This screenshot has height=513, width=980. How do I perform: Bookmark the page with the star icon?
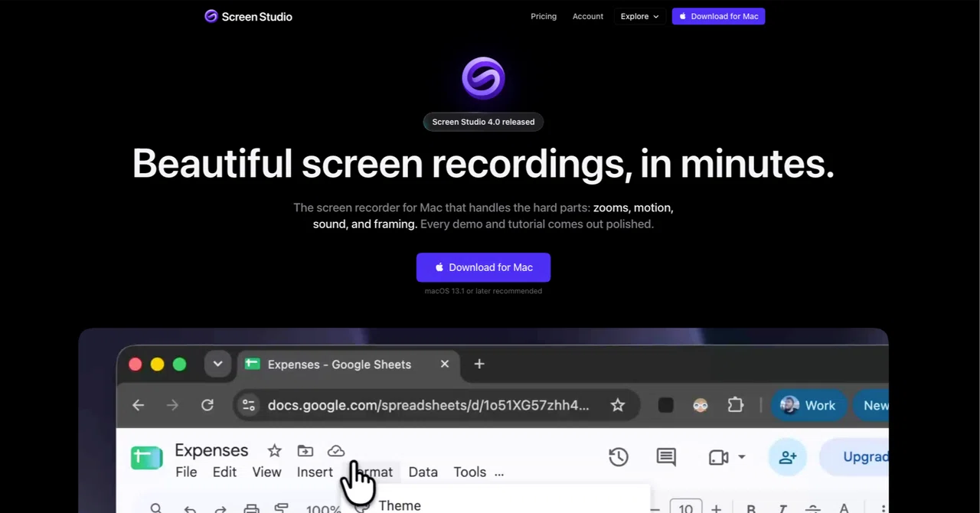618,405
